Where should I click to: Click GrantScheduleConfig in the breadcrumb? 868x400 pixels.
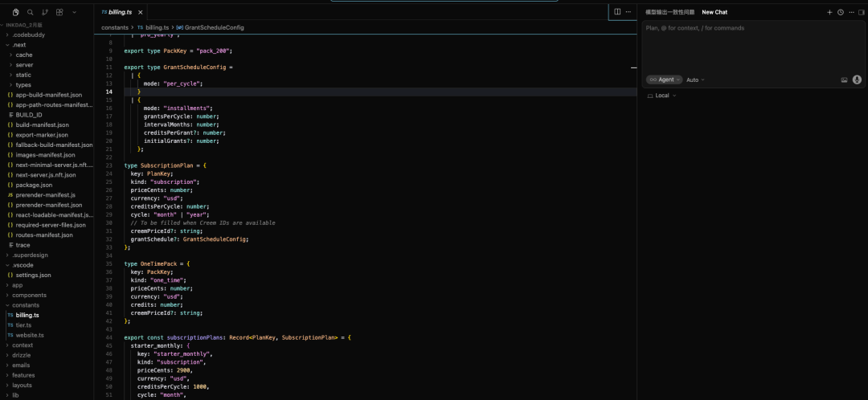(214, 27)
